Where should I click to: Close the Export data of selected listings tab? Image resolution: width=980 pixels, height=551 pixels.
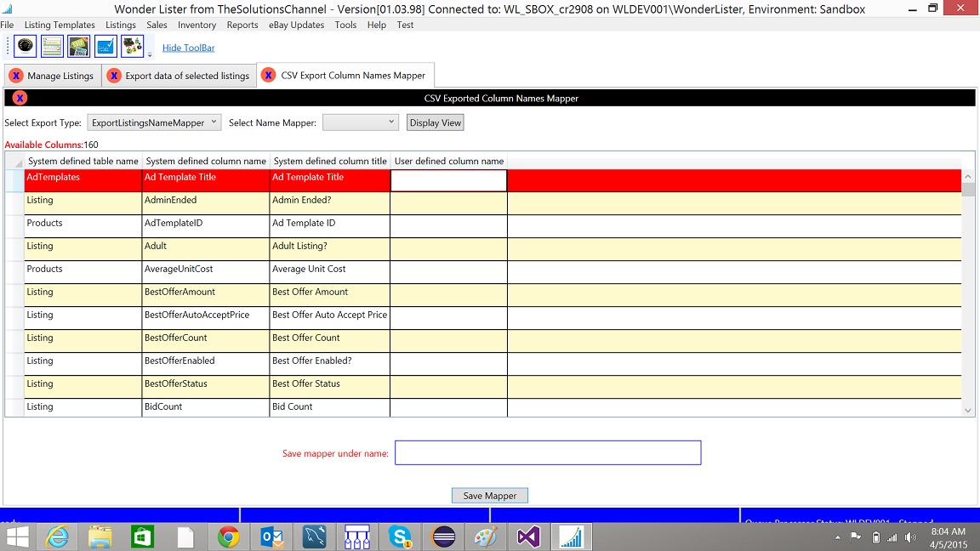pos(114,76)
